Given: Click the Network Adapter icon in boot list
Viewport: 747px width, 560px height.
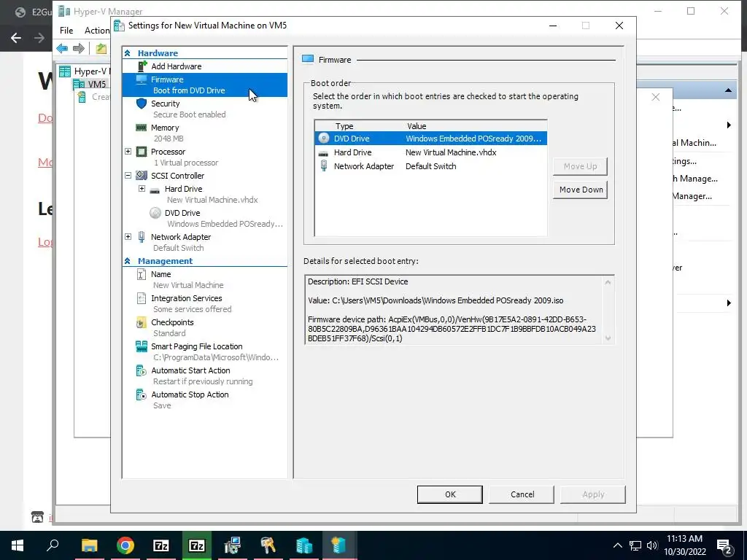Looking at the screenshot, I should tap(324, 166).
